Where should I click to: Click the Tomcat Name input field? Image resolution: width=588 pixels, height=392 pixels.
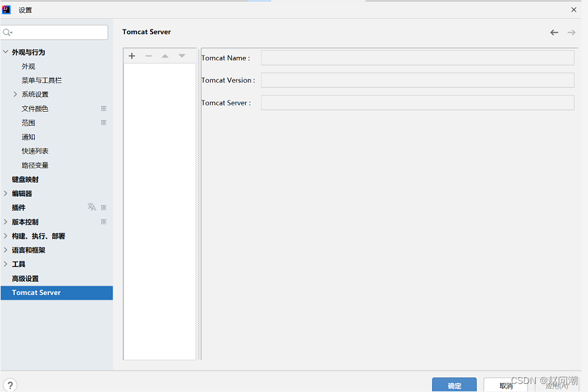tap(417, 58)
